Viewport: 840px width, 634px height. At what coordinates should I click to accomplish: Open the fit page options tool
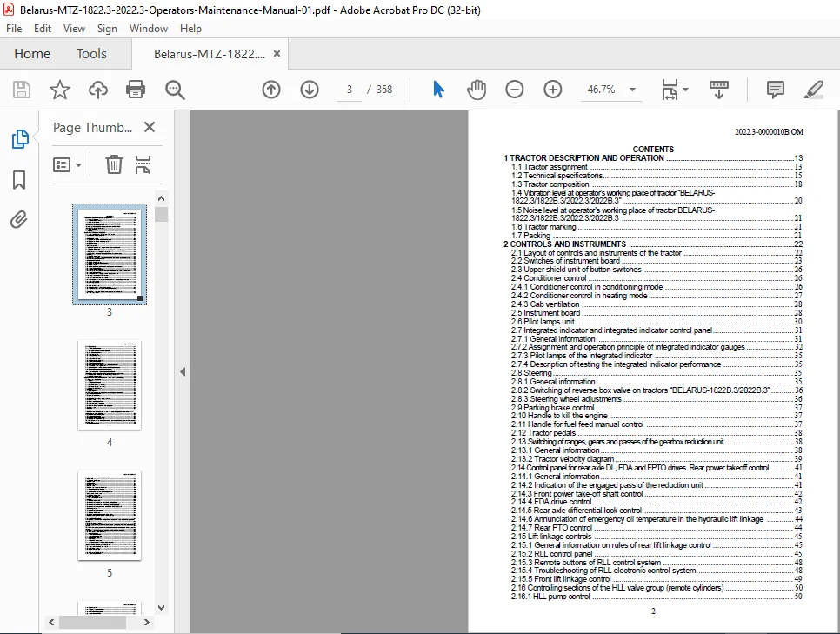pyautogui.click(x=674, y=90)
